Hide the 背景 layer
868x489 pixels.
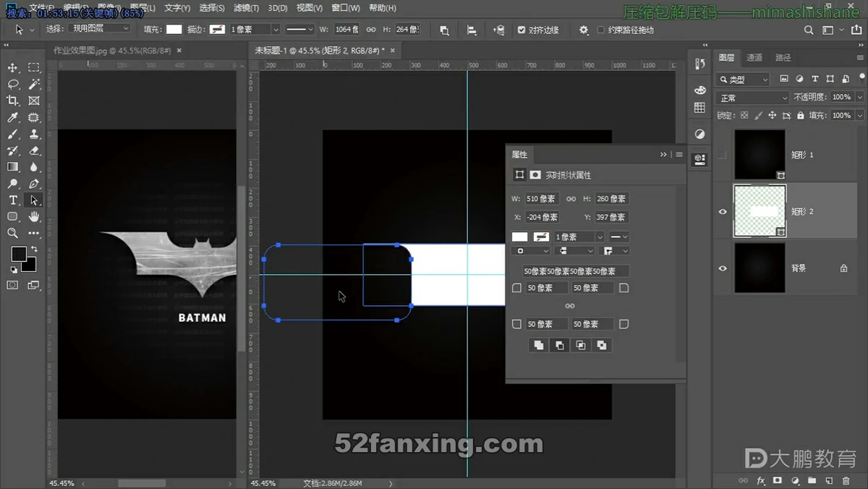point(723,268)
